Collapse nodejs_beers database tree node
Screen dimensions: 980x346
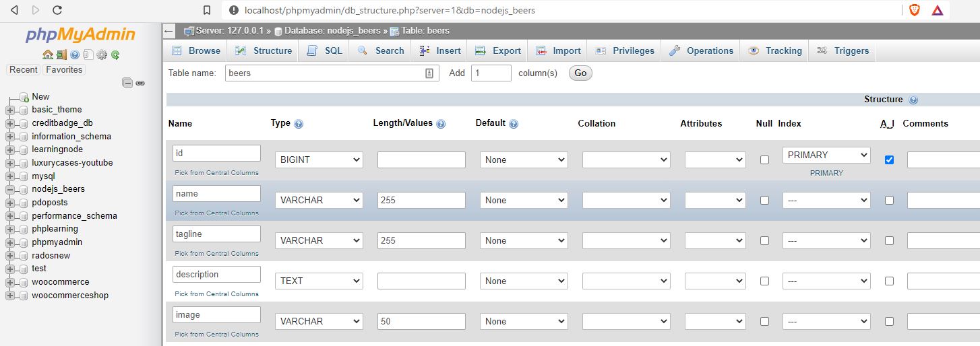pos(9,189)
